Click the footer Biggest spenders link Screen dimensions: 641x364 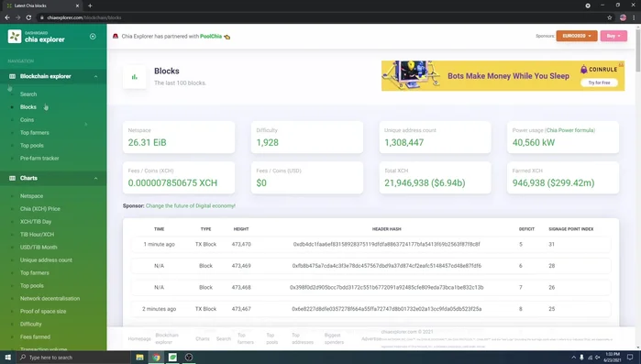[x=334, y=338]
